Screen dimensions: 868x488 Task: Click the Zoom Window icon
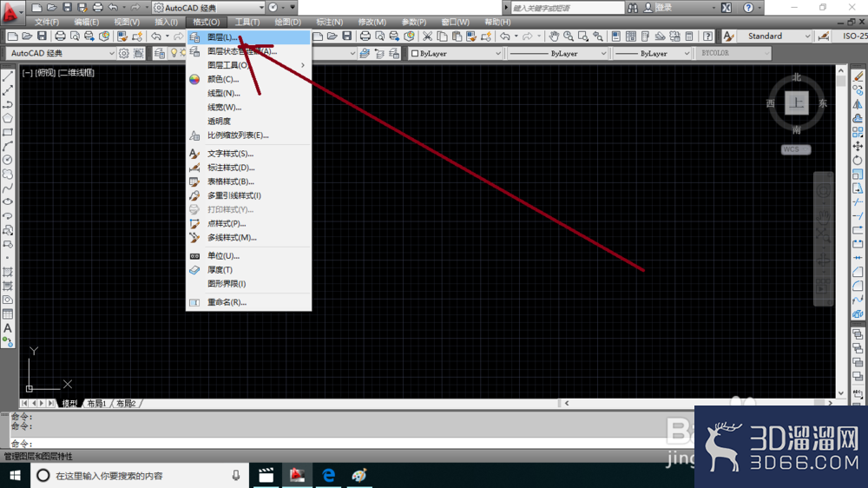tap(583, 36)
